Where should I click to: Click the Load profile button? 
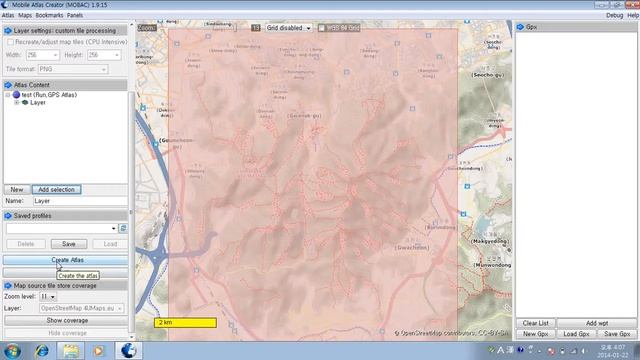[x=110, y=244]
